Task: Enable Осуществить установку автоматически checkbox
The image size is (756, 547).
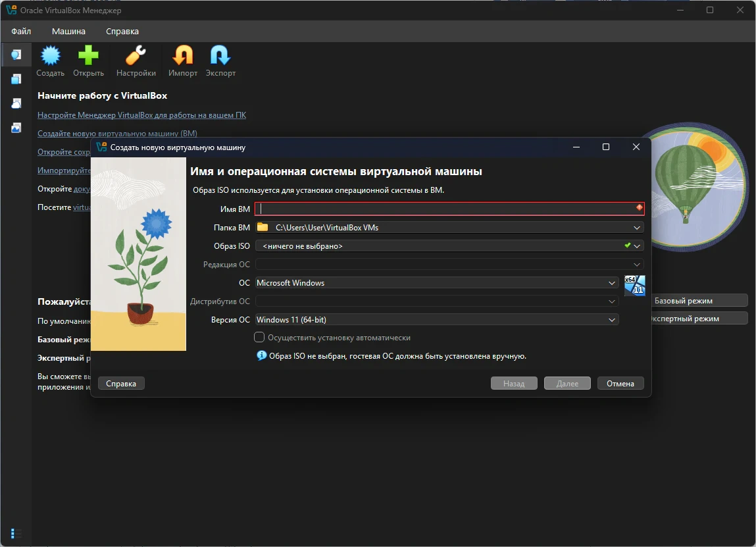Action: [x=259, y=337]
